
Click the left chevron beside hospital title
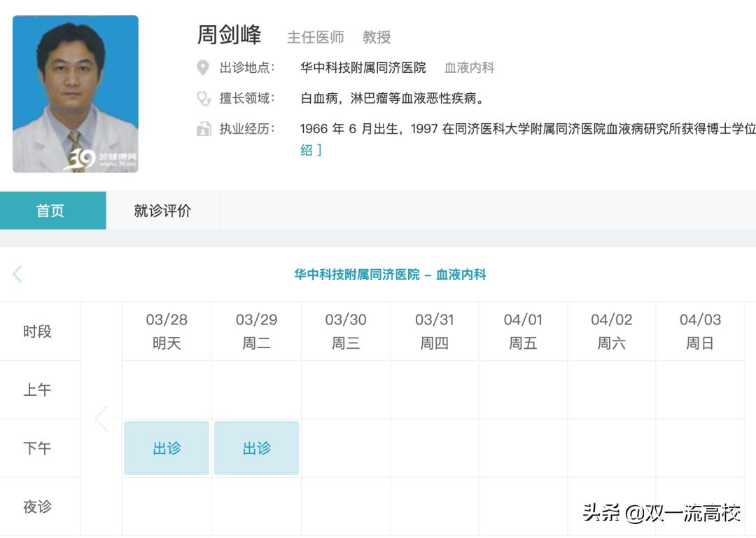coord(17,274)
